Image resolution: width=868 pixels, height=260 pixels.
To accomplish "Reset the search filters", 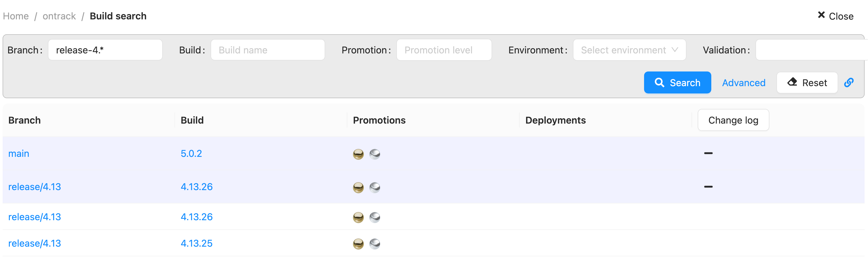I will [x=807, y=83].
